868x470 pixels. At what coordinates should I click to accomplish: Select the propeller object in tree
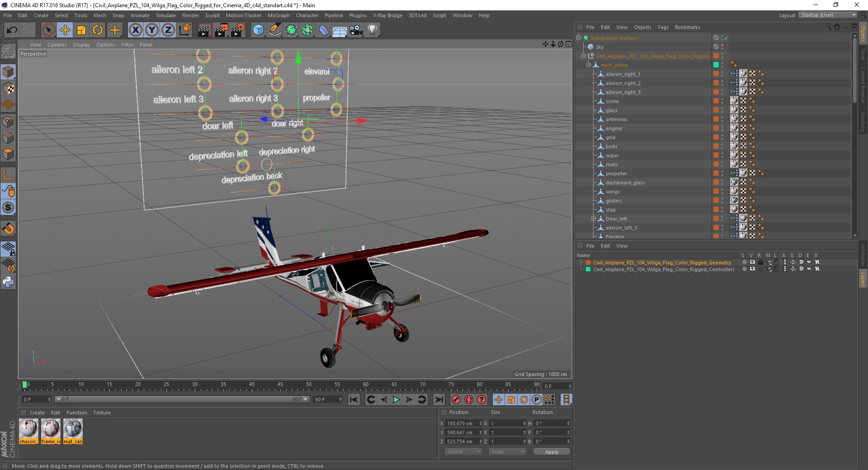click(616, 174)
